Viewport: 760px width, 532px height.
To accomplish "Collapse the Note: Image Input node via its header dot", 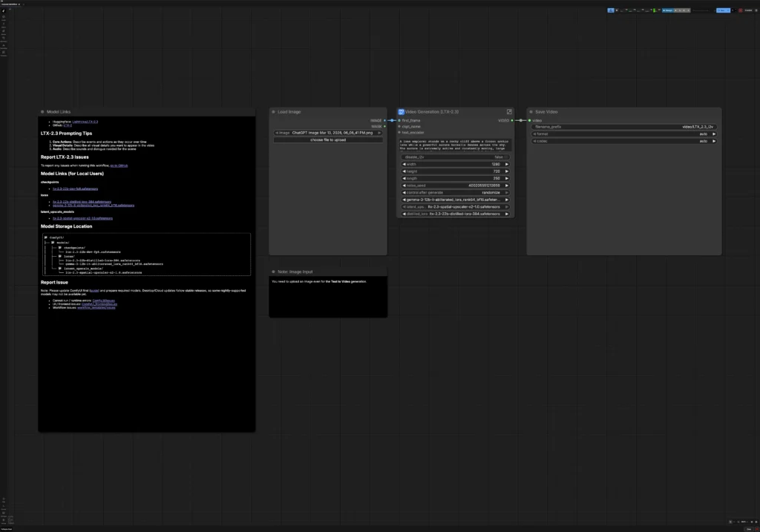I will (273, 272).
